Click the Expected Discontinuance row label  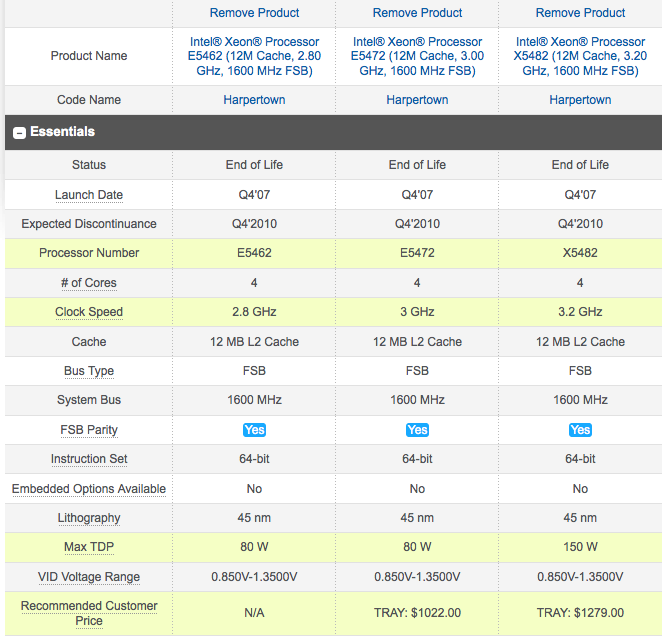(x=89, y=224)
